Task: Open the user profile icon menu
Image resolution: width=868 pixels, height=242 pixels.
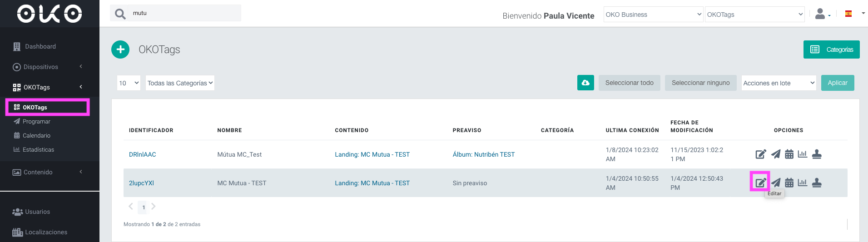Action: click(x=823, y=14)
